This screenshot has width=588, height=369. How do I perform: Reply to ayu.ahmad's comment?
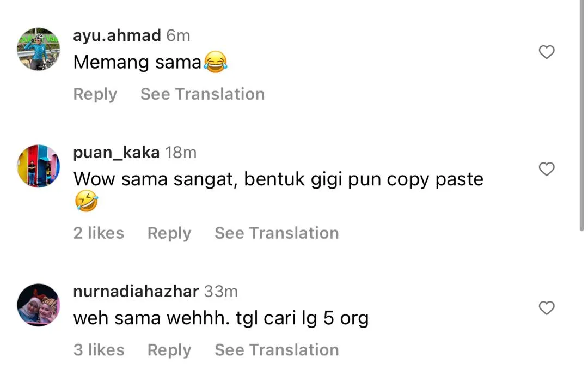95,94
